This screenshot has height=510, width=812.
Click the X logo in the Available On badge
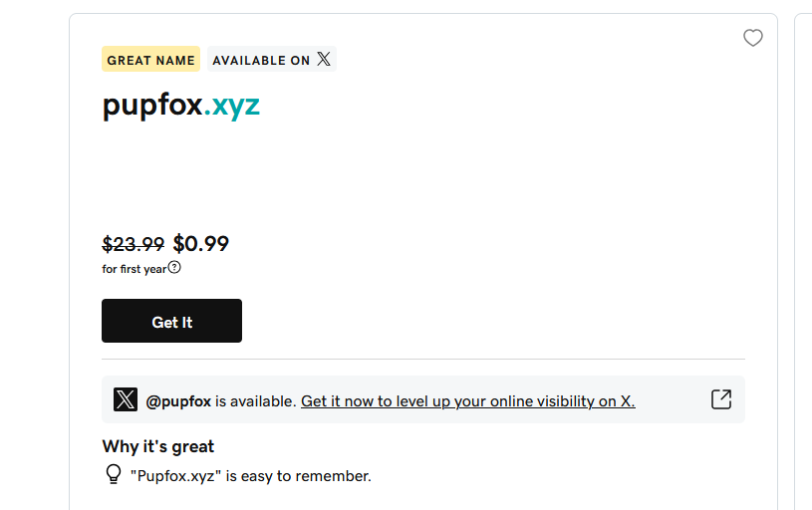[x=324, y=59]
